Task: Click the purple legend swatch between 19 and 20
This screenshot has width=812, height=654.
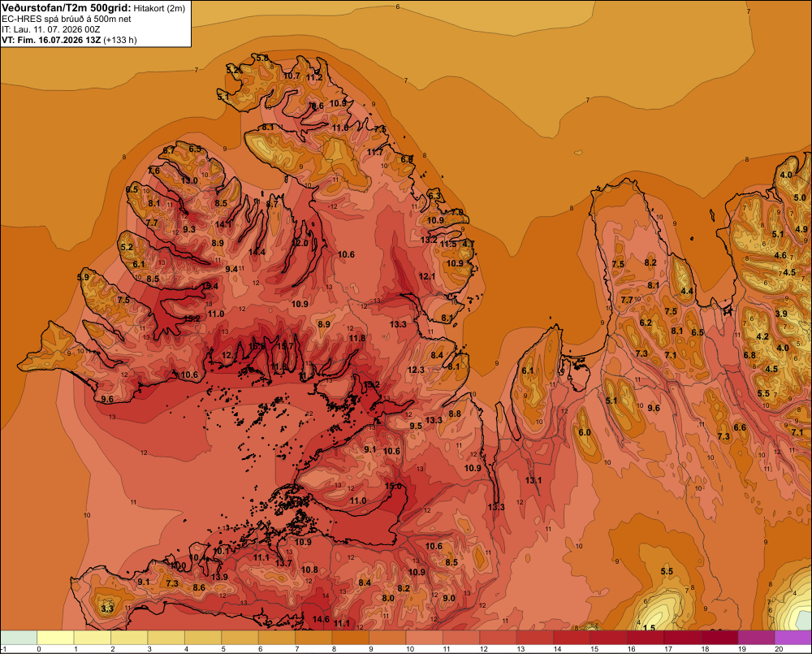Action: [x=756, y=638]
